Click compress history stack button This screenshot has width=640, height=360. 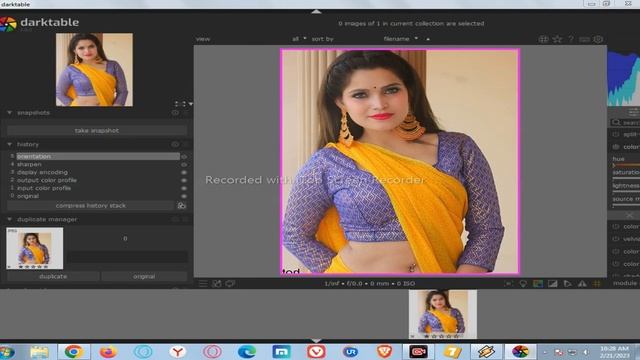tap(91, 206)
